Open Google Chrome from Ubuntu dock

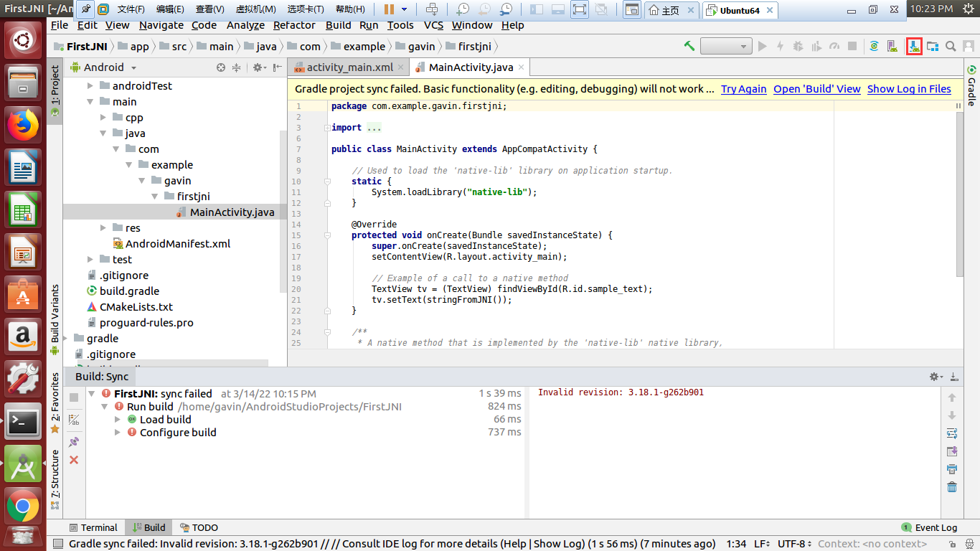[x=23, y=507]
